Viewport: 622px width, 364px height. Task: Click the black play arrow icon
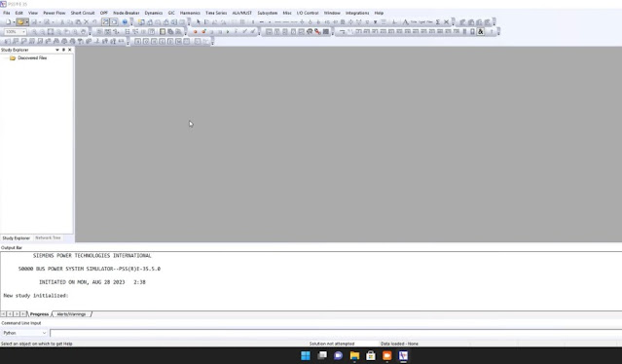(228, 32)
